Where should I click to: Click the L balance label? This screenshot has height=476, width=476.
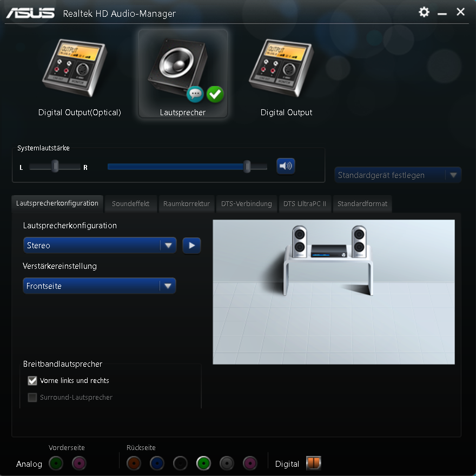(21, 168)
